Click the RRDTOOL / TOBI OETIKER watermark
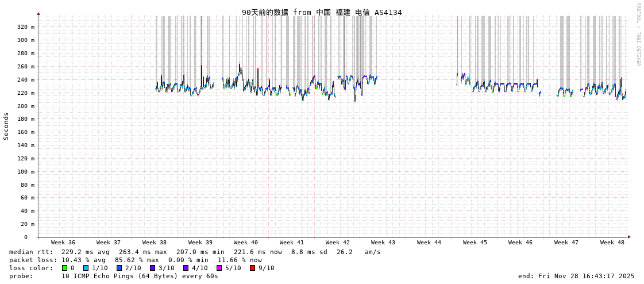The width and height of the screenshot is (644, 284). [x=638, y=34]
